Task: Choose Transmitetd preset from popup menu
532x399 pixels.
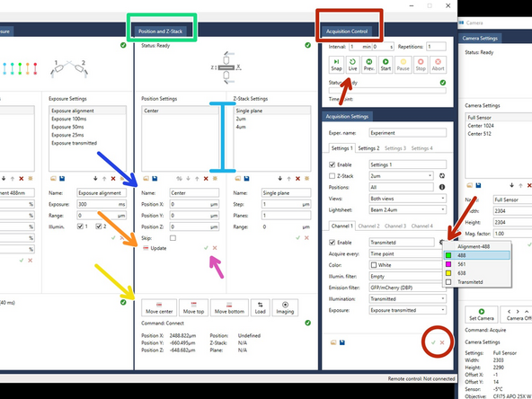Action: pos(477,282)
